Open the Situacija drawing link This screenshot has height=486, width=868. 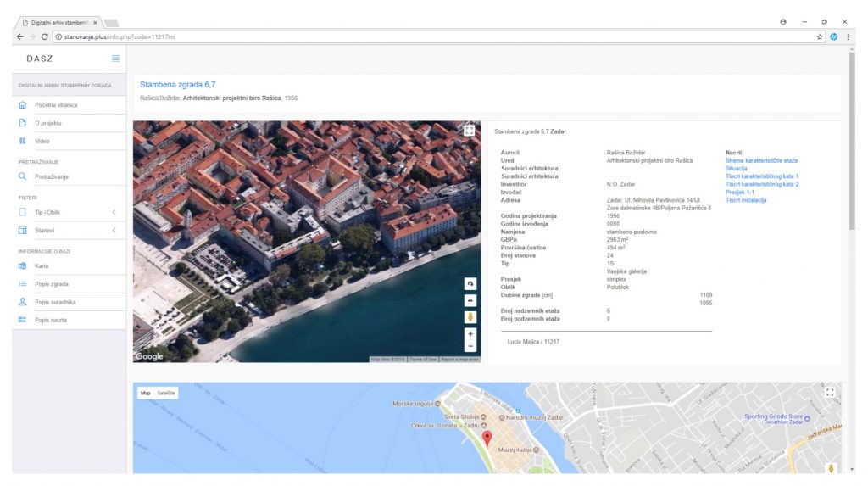tap(737, 169)
